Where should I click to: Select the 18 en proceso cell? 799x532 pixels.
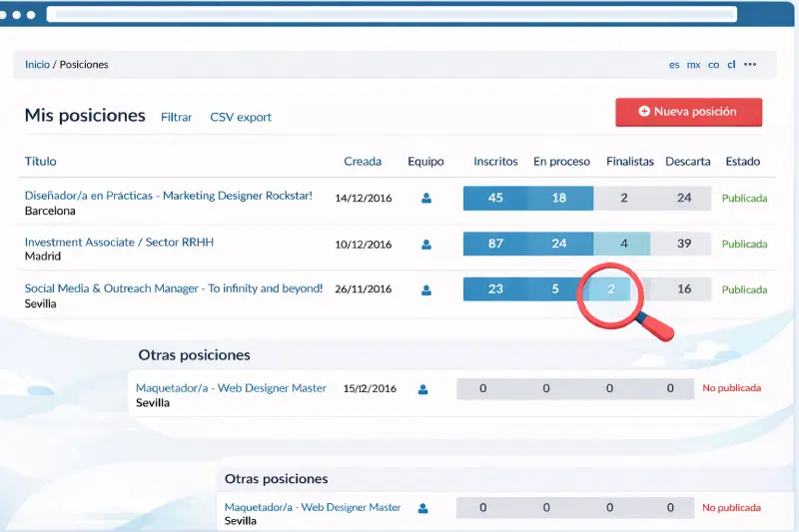559,198
